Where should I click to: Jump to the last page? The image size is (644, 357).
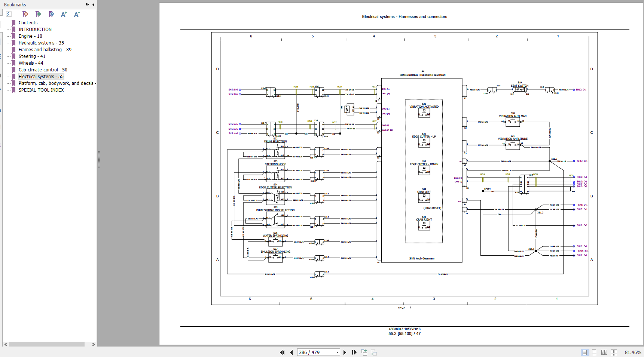[354, 352]
